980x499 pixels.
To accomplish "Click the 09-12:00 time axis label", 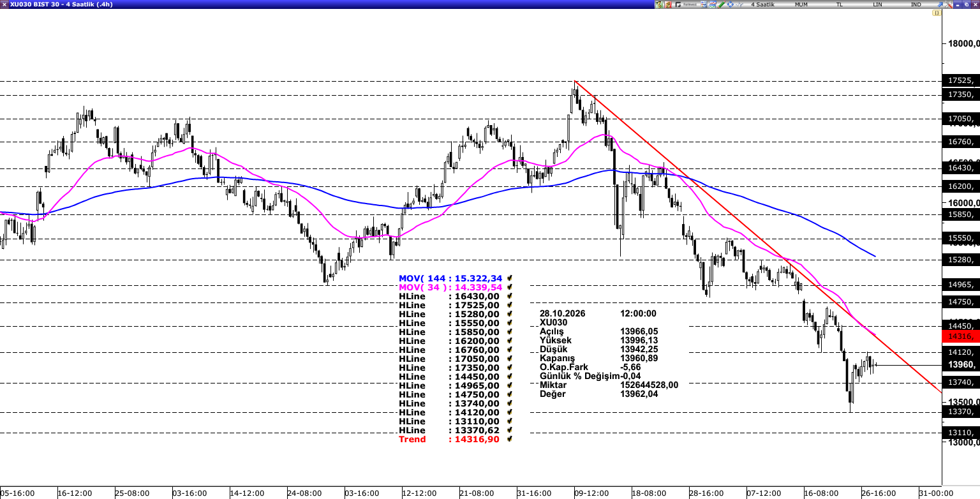I will click(591, 493).
